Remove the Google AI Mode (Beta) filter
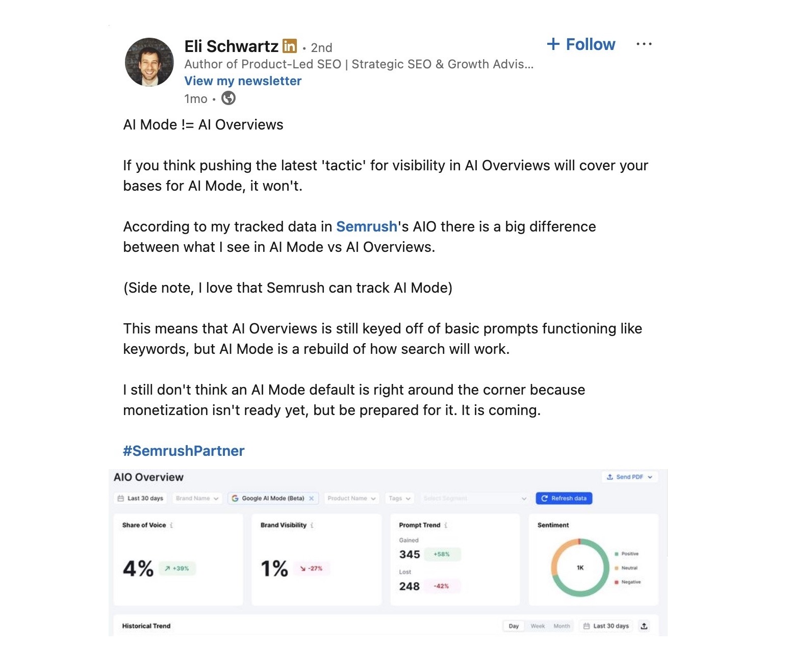 coord(312,498)
